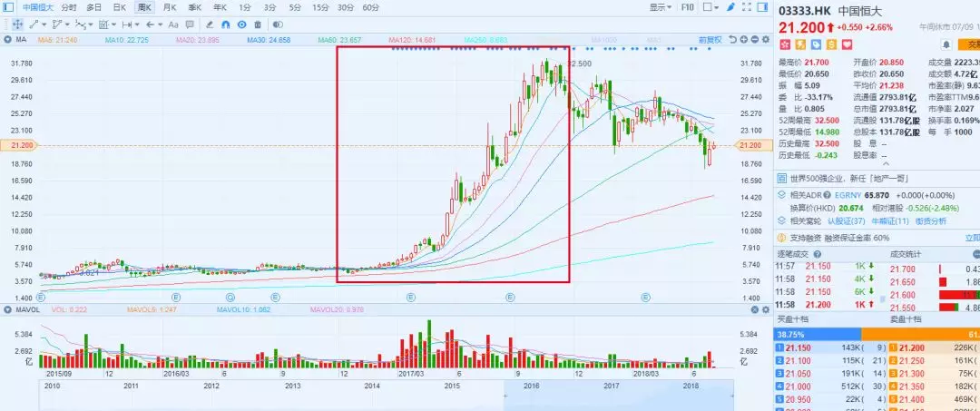Click 前复权 price adjustment setting

pos(710,39)
